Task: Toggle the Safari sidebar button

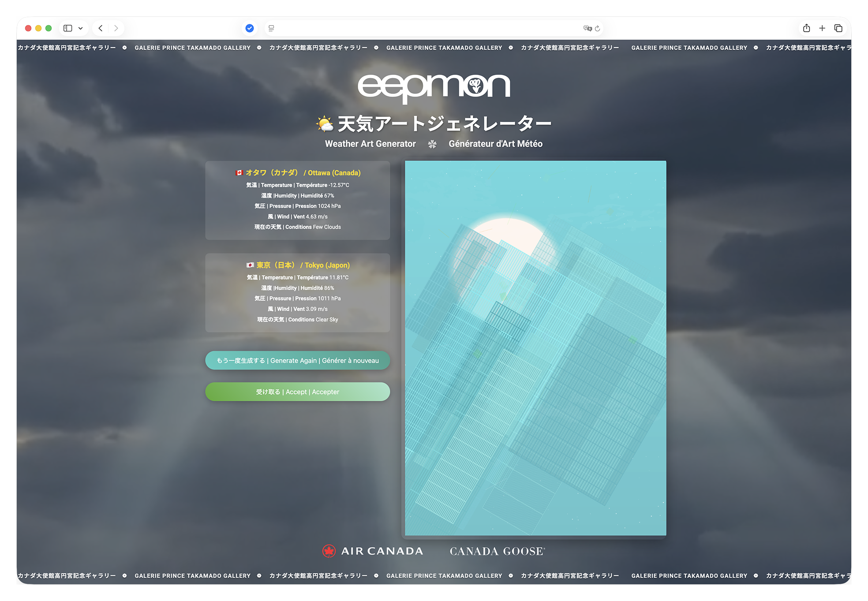Action: point(67,28)
